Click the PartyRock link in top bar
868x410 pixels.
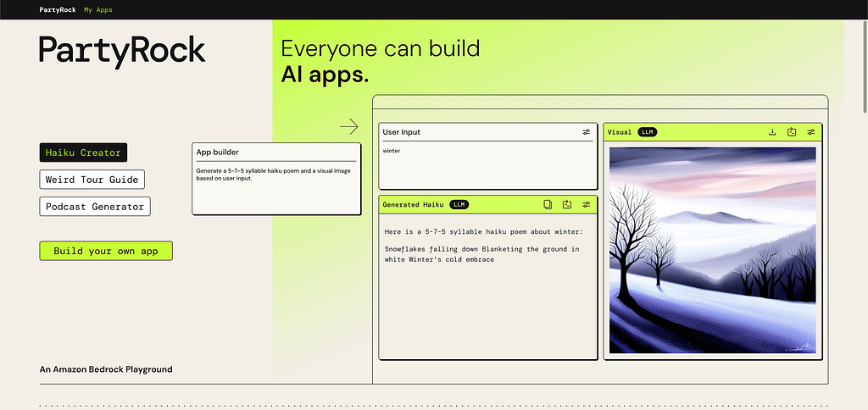point(58,10)
